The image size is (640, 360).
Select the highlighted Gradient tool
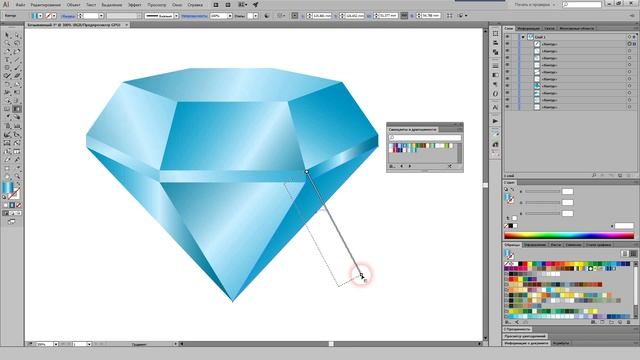17,109
